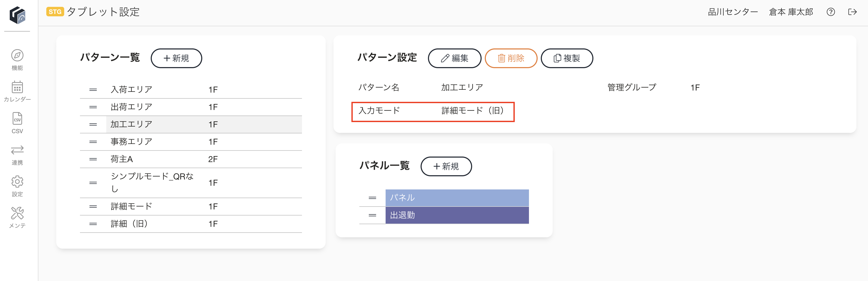Click the help question mark icon
The height and width of the screenshot is (281, 868).
coord(831,12)
